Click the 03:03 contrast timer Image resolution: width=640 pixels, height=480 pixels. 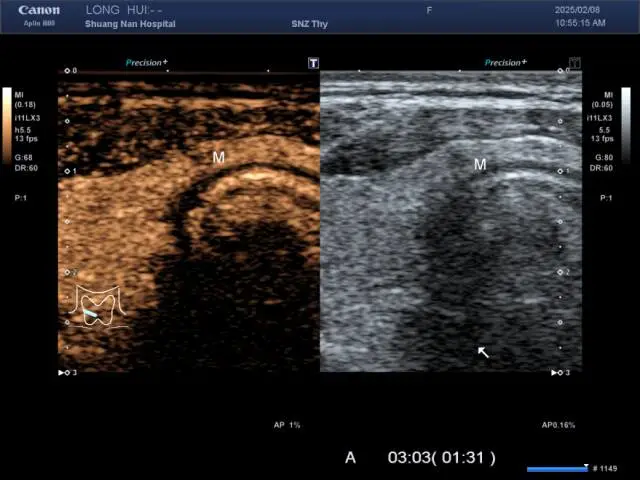pos(442,457)
